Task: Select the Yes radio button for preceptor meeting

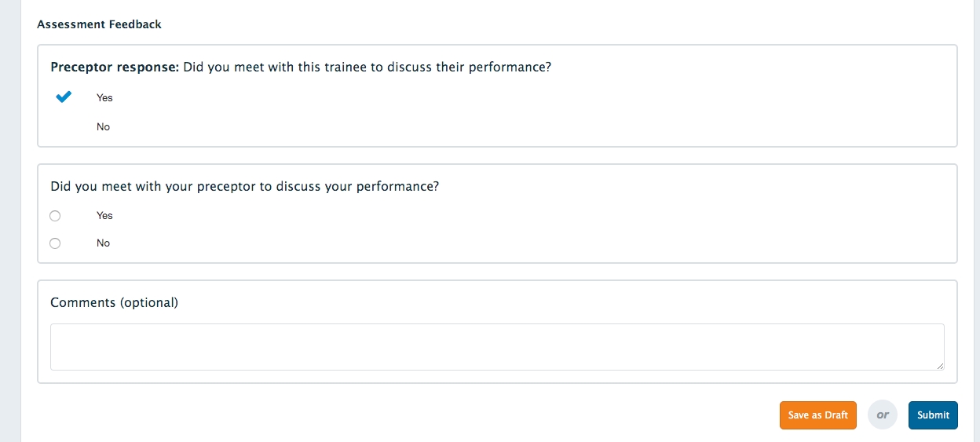Action: [x=55, y=216]
